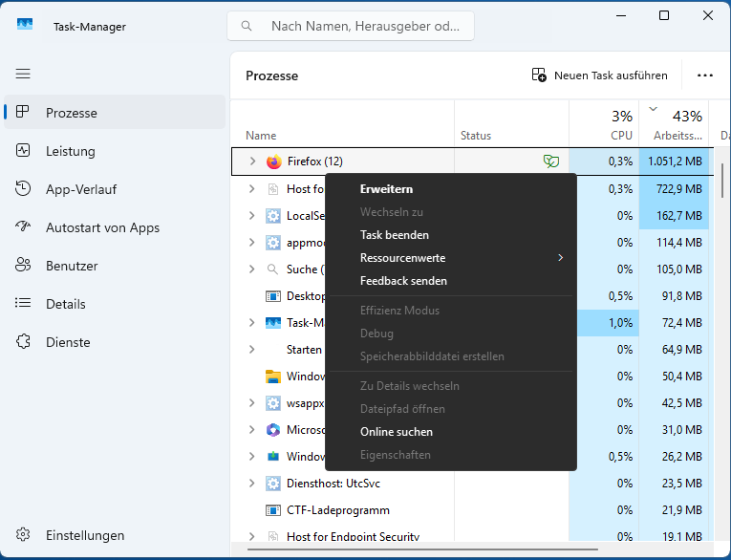Click the Suche magnifier process icon
This screenshot has height=560, width=731.
point(272,269)
